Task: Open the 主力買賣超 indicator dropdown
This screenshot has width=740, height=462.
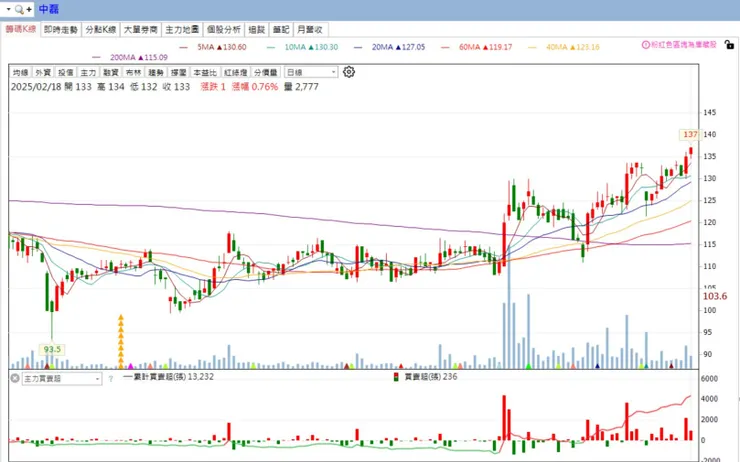Action: pyautogui.click(x=62, y=378)
